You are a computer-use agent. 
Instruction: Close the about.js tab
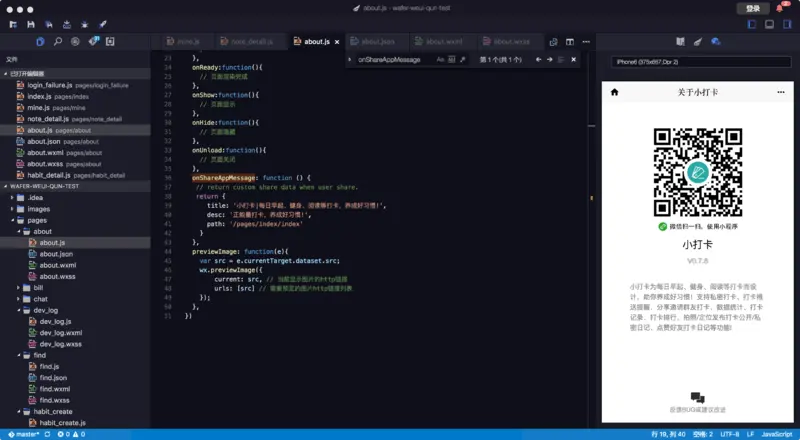337,42
